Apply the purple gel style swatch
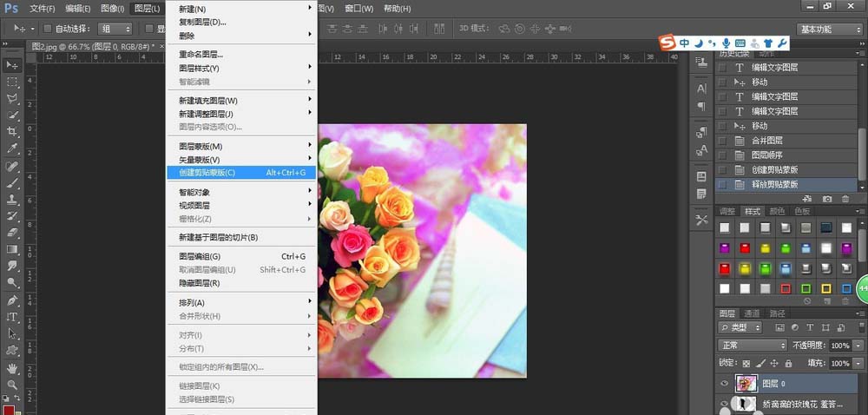This screenshot has width=868, height=415. (725, 248)
